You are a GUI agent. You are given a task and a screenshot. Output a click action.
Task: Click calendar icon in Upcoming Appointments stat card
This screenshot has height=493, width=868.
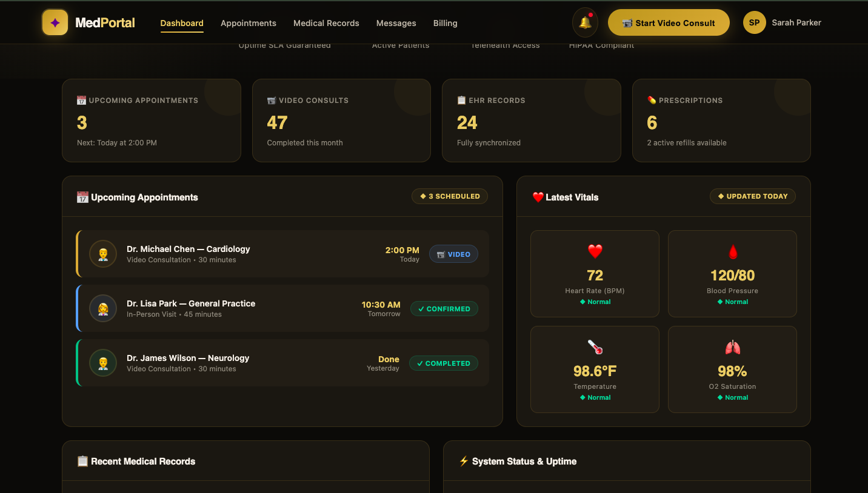[81, 100]
